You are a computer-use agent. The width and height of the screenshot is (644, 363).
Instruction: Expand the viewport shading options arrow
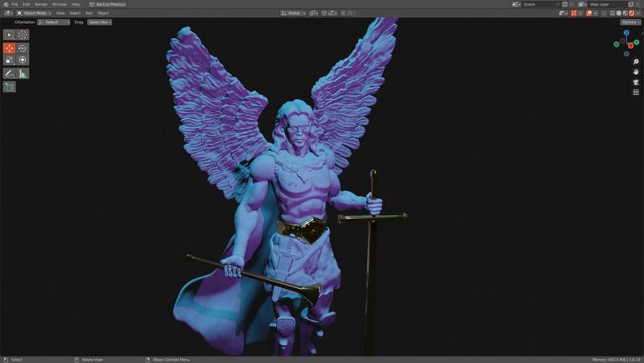pos(638,13)
